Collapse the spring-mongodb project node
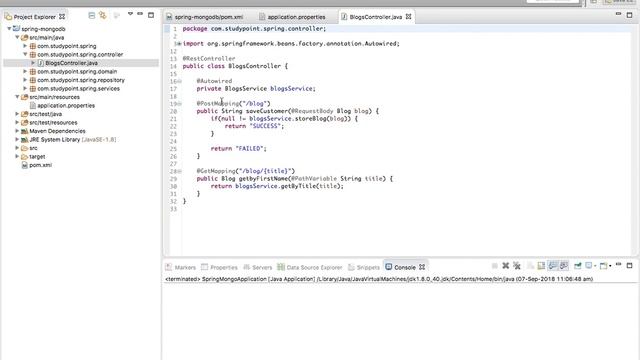640x360 pixels. [x=9, y=29]
